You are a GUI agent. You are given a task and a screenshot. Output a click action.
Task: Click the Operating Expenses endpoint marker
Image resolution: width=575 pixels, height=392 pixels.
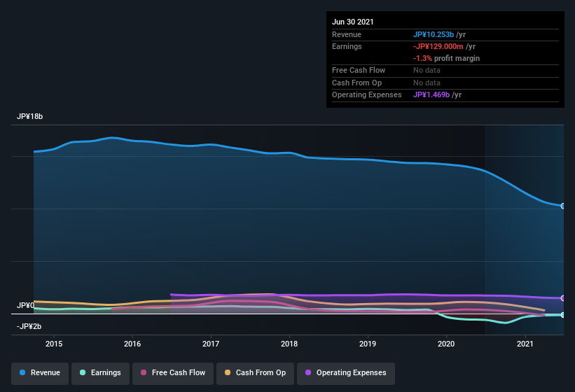coord(563,298)
